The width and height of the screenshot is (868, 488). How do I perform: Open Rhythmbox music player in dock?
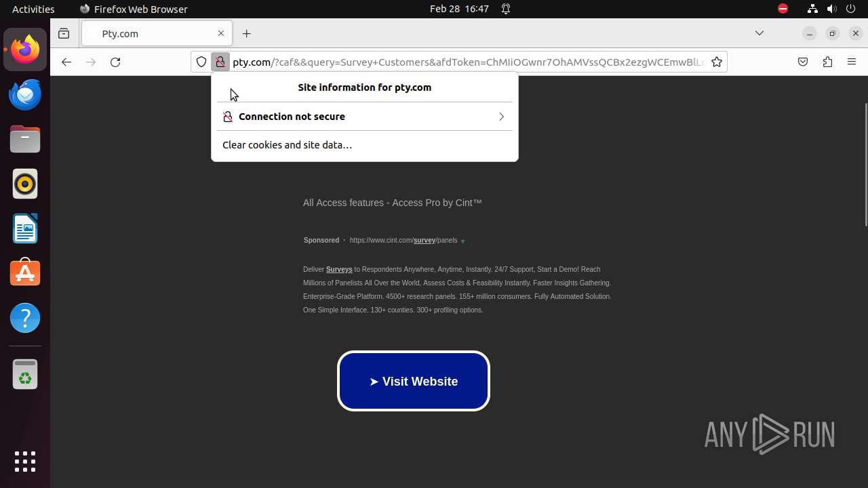[x=25, y=184]
